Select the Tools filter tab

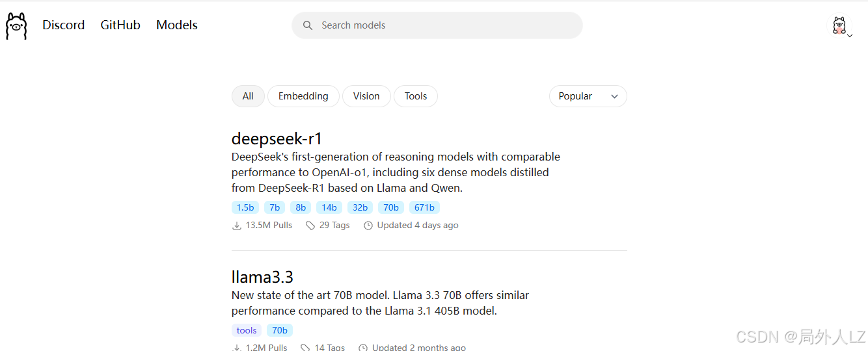point(416,96)
